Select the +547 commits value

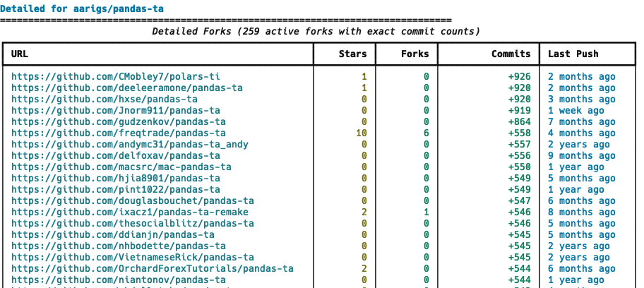(519, 201)
